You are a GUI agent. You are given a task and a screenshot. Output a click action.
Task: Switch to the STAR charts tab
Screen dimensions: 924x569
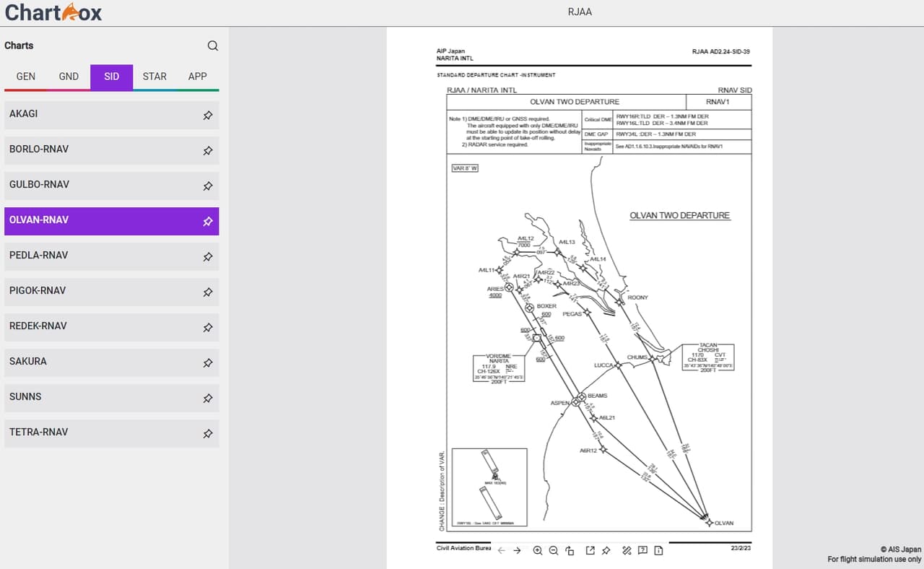click(154, 77)
